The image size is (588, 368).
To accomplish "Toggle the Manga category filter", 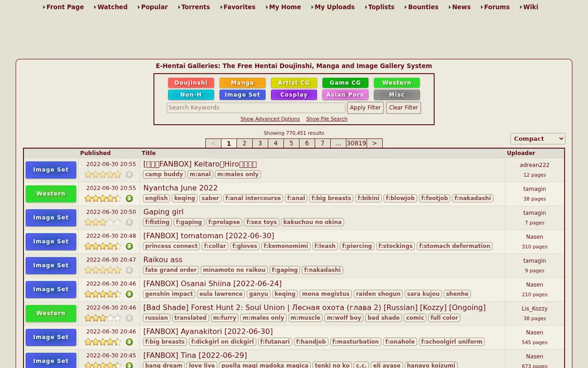I will (243, 83).
